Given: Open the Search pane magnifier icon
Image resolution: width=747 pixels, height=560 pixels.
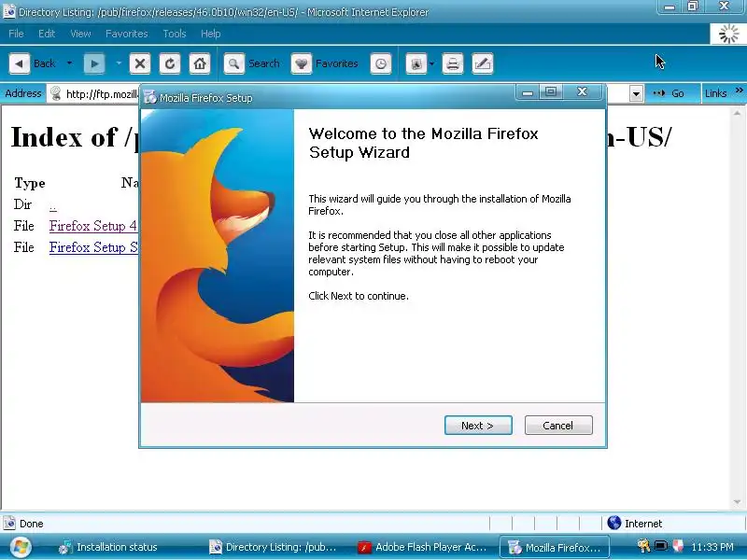Looking at the screenshot, I should coord(234,63).
